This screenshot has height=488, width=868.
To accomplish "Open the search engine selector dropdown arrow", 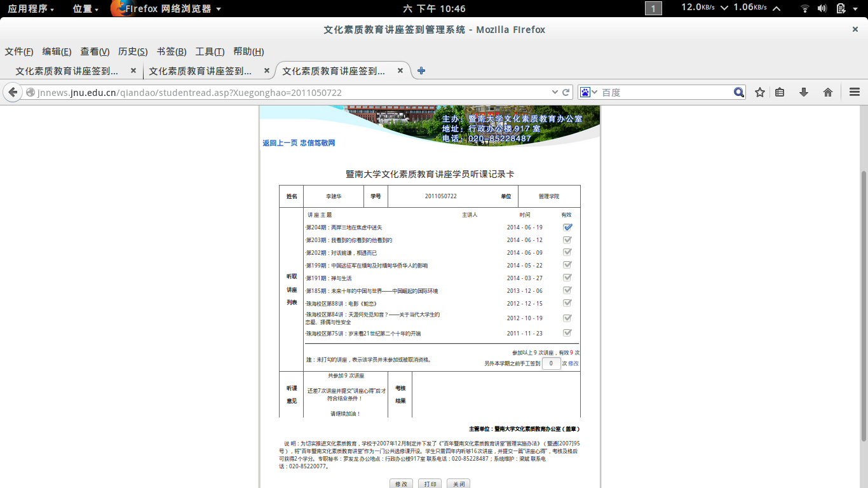I will [x=595, y=92].
